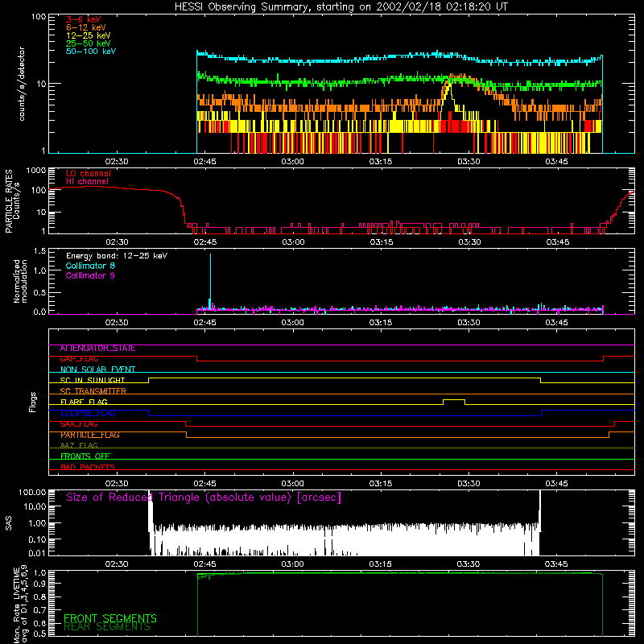Click the ATTENUATOR_STATE flag label
The height and width of the screenshot is (644, 644).
point(97,349)
